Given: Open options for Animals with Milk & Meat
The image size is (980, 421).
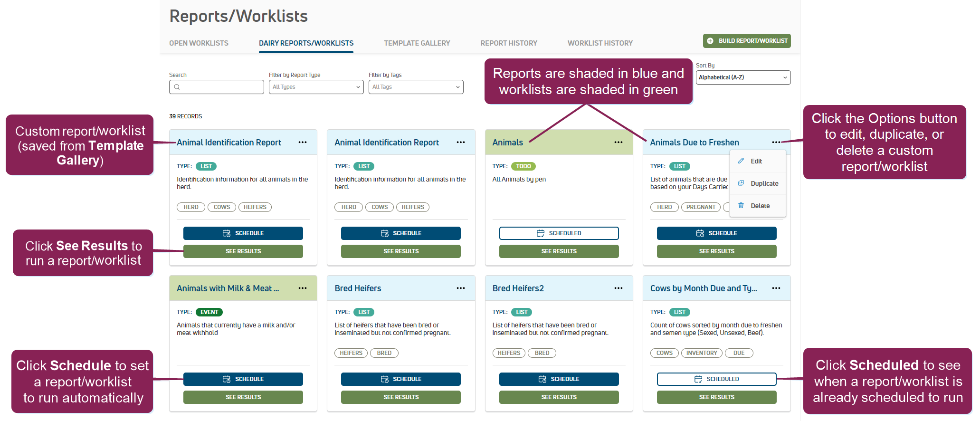Looking at the screenshot, I should pyautogui.click(x=303, y=288).
